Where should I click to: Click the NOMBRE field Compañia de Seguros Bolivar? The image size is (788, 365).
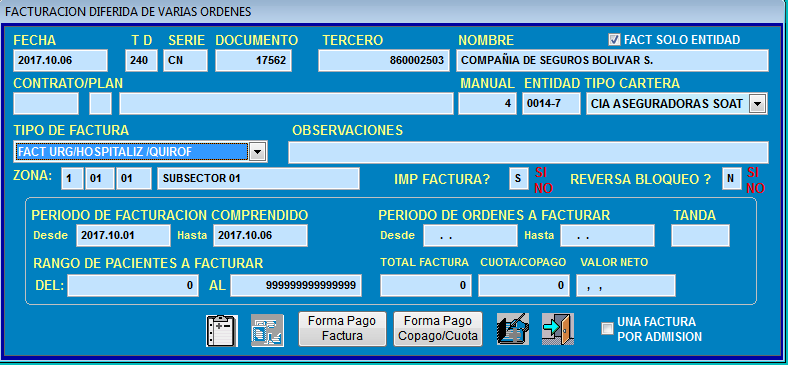click(x=612, y=60)
